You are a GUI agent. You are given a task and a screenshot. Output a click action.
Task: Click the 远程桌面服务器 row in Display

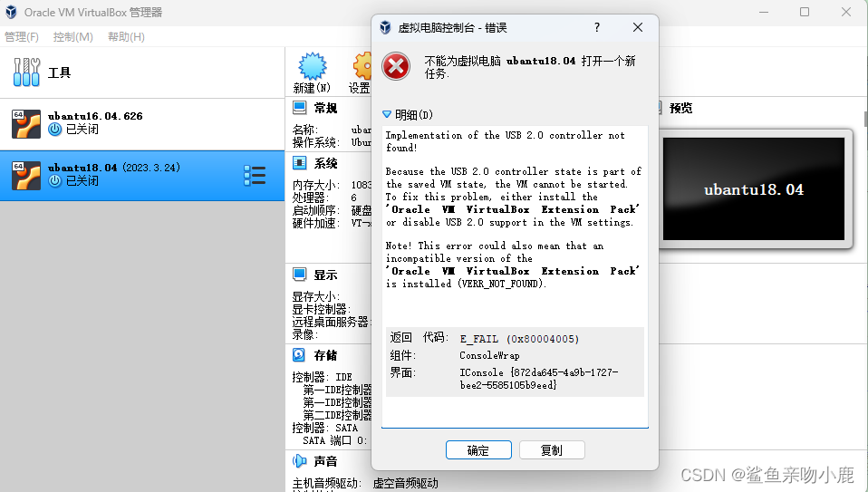[331, 322]
